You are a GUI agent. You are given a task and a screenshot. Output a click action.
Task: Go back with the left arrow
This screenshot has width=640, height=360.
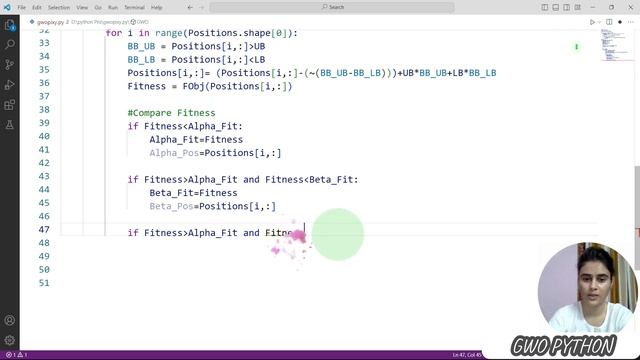[190, 7]
